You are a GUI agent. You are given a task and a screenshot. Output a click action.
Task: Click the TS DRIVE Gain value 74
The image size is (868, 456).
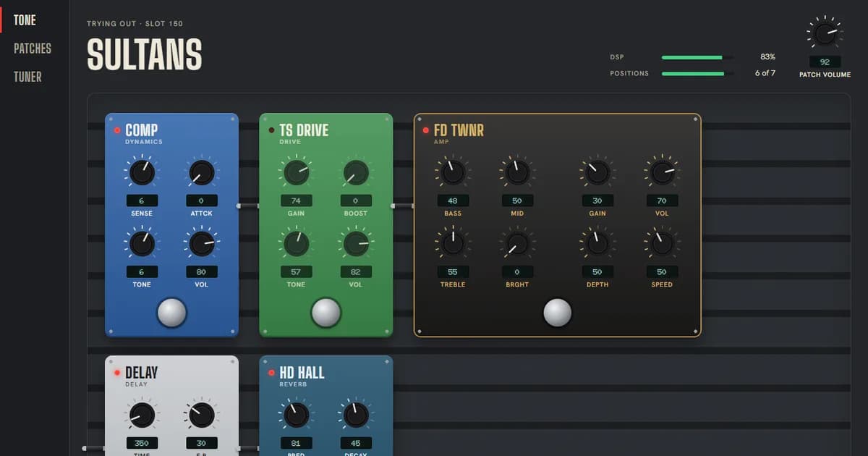tap(296, 200)
